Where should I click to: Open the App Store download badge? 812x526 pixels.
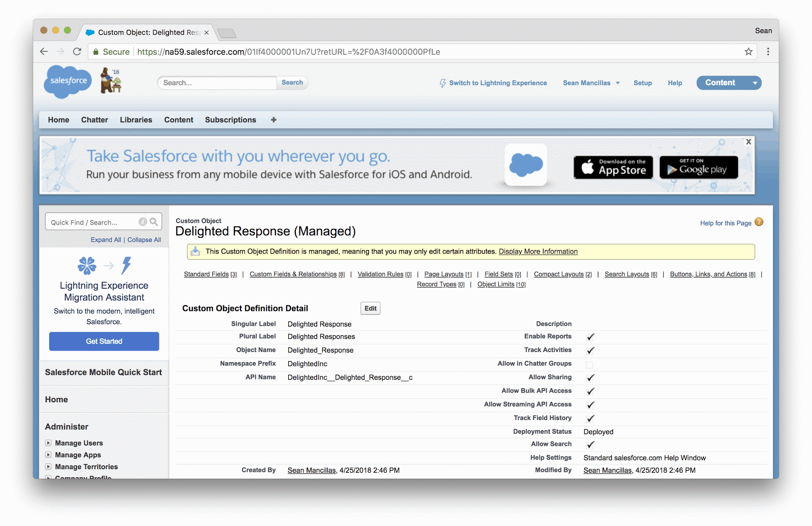613,167
